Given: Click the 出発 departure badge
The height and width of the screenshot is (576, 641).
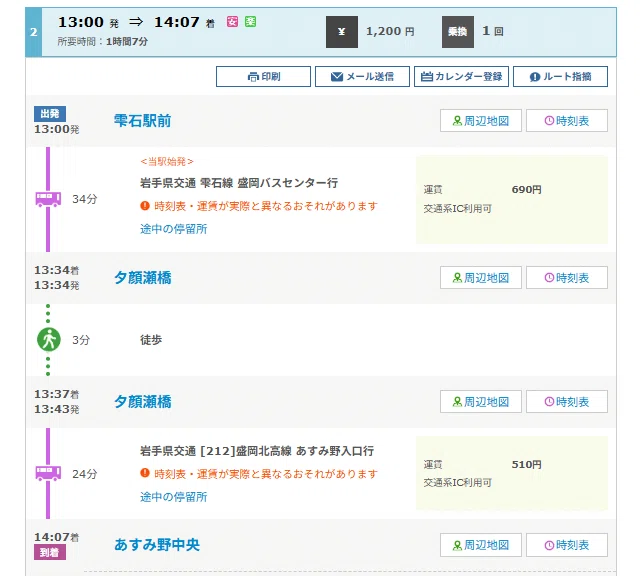Looking at the screenshot, I should pyautogui.click(x=50, y=114).
